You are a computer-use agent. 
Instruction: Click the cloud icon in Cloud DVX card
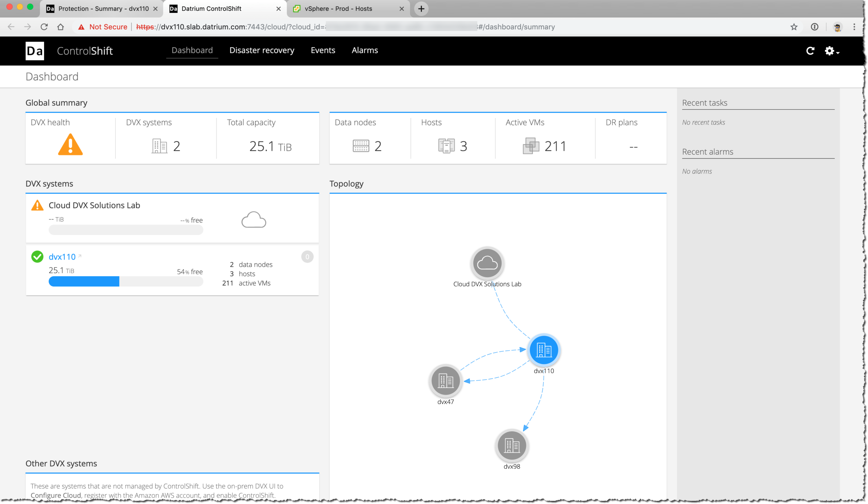254,220
